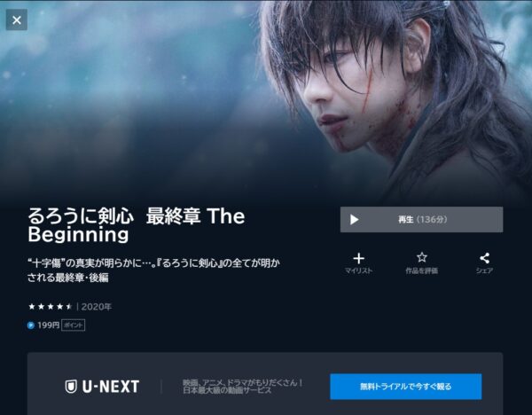Start free trial with 無料トライアルで今すぐ観る button
Image resolution: width=532 pixels, height=415 pixels.
pos(406,387)
